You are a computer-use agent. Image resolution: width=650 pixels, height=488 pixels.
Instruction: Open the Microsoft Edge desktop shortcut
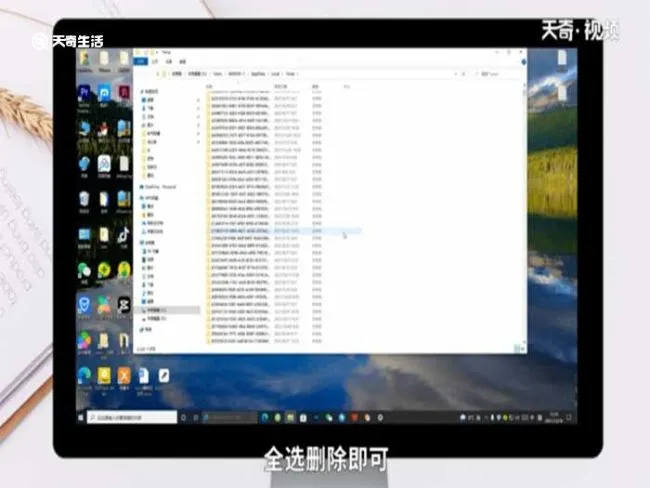[84, 376]
